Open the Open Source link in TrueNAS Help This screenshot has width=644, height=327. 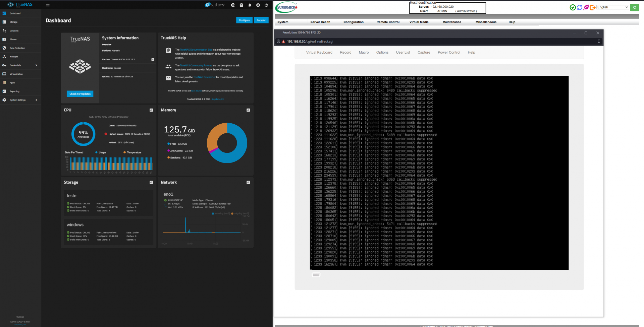[197, 91]
